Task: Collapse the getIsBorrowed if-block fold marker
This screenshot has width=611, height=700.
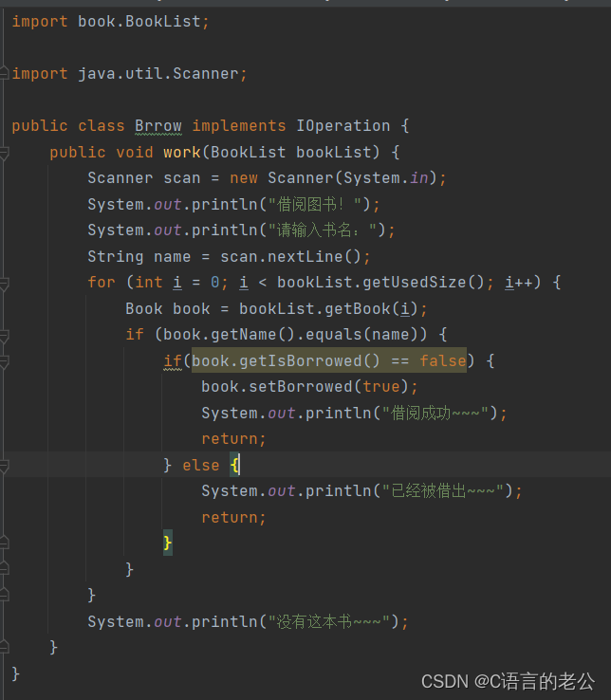Action: 4,361
